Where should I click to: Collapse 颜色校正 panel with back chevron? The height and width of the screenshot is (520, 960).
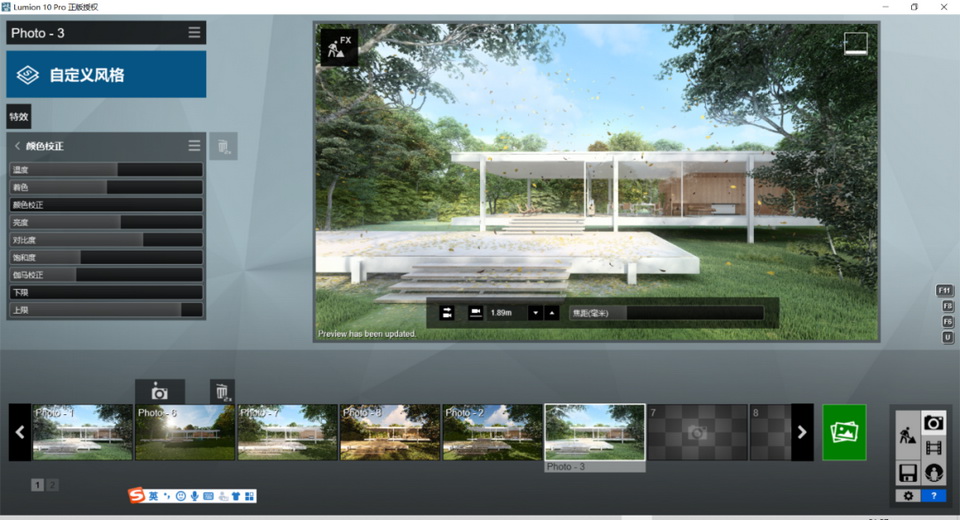[x=17, y=146]
